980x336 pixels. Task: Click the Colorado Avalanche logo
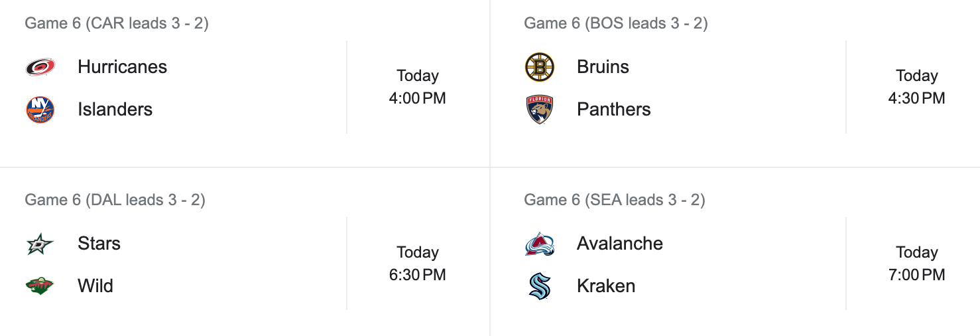pyautogui.click(x=540, y=244)
